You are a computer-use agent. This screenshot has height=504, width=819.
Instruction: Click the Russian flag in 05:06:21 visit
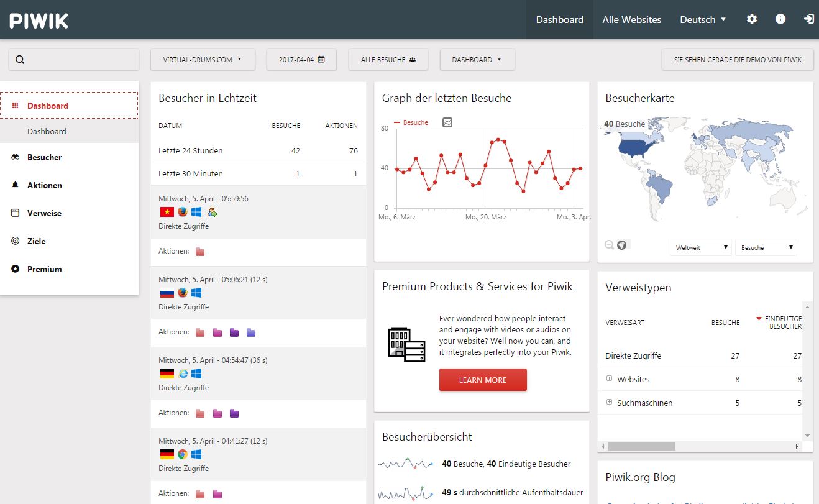click(166, 293)
